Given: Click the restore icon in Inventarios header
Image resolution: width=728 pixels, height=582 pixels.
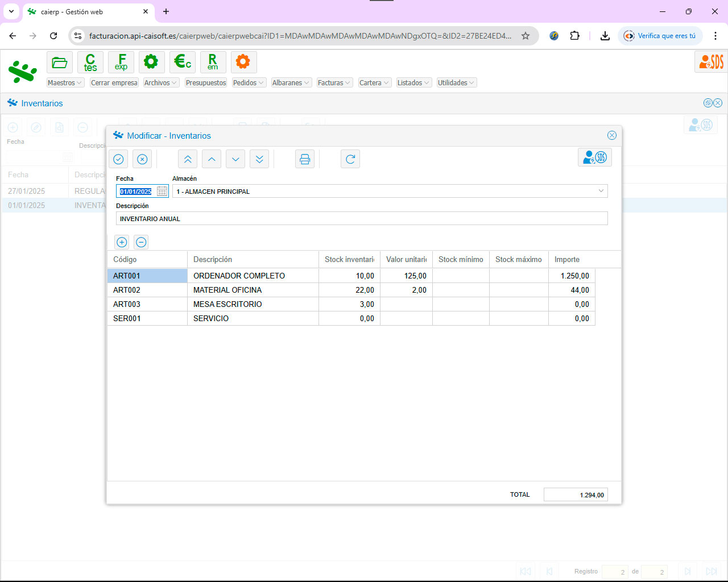Looking at the screenshot, I should (x=708, y=103).
